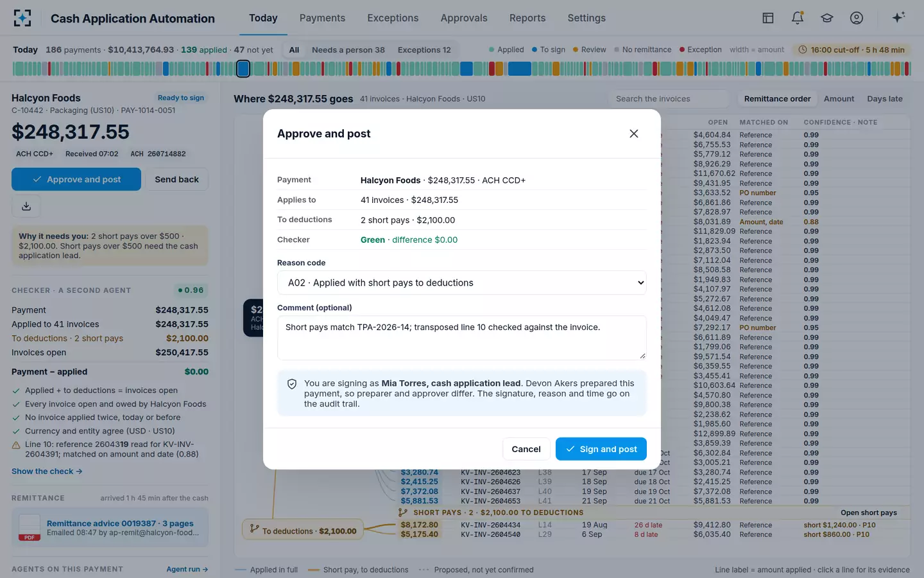Click the To sign legend item

tap(548, 49)
